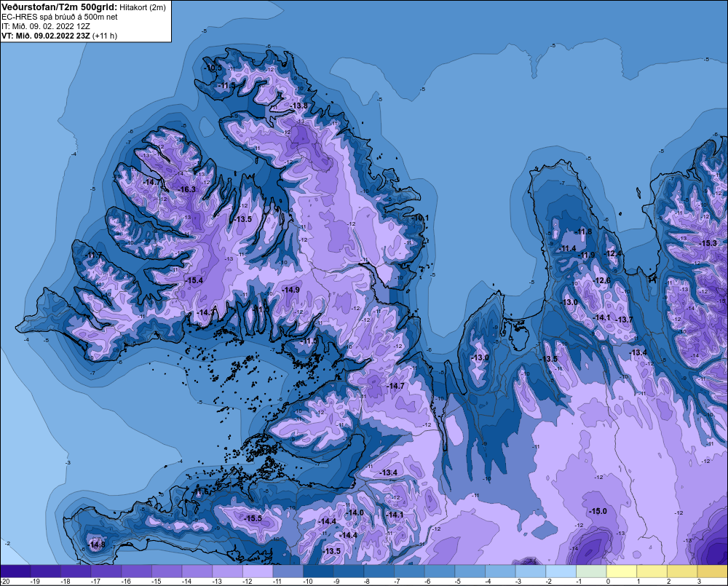The image size is (728, 586).
Task: Click the line "EC-HRES spá brúuð á 500m net"
Action: pyautogui.click(x=60, y=17)
